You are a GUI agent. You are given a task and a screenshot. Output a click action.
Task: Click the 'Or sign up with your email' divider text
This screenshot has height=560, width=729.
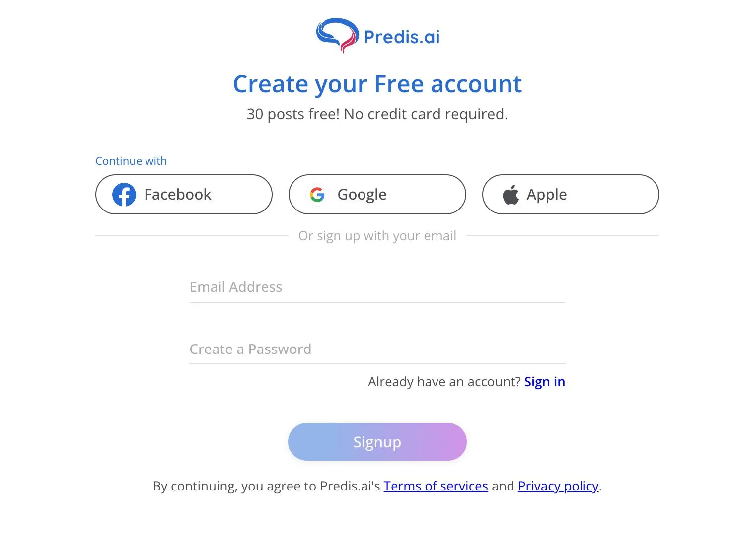pos(377,236)
